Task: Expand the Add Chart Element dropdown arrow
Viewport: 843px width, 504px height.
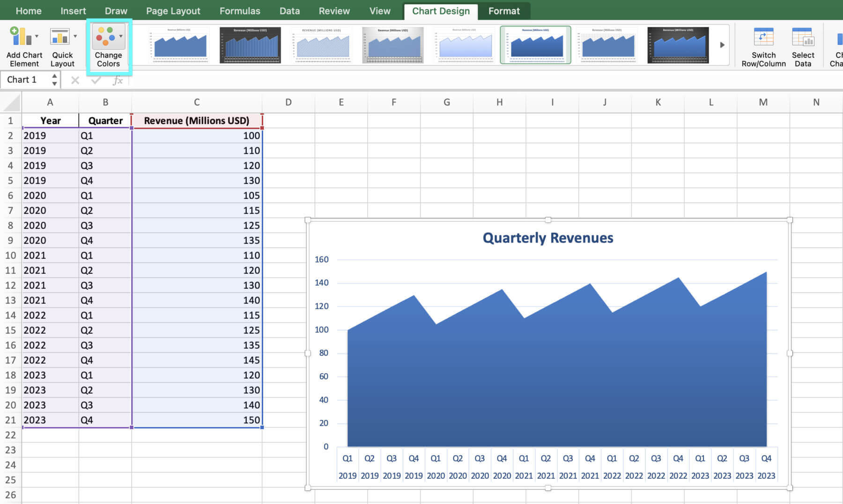Action: (37, 36)
